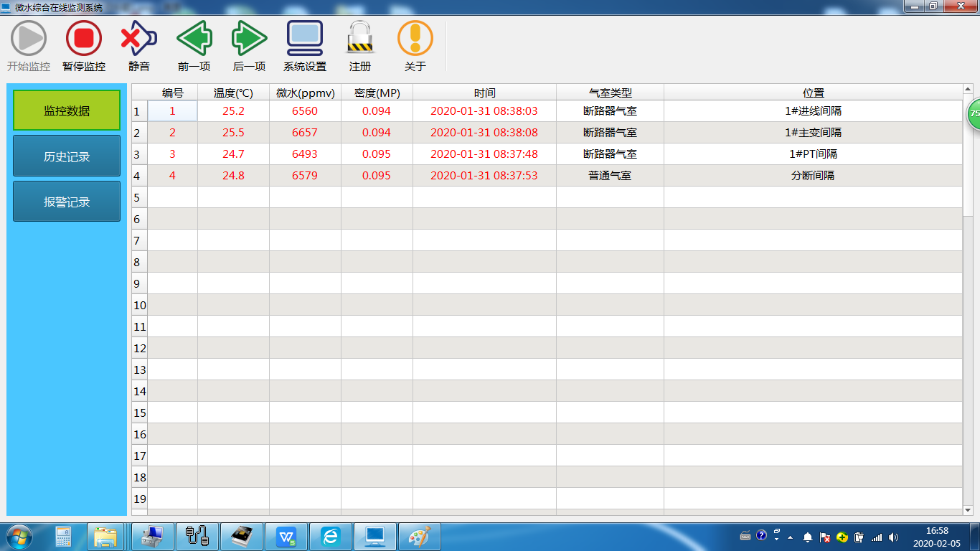Click timestamp 2020-01-31 08:37:53

484,176
